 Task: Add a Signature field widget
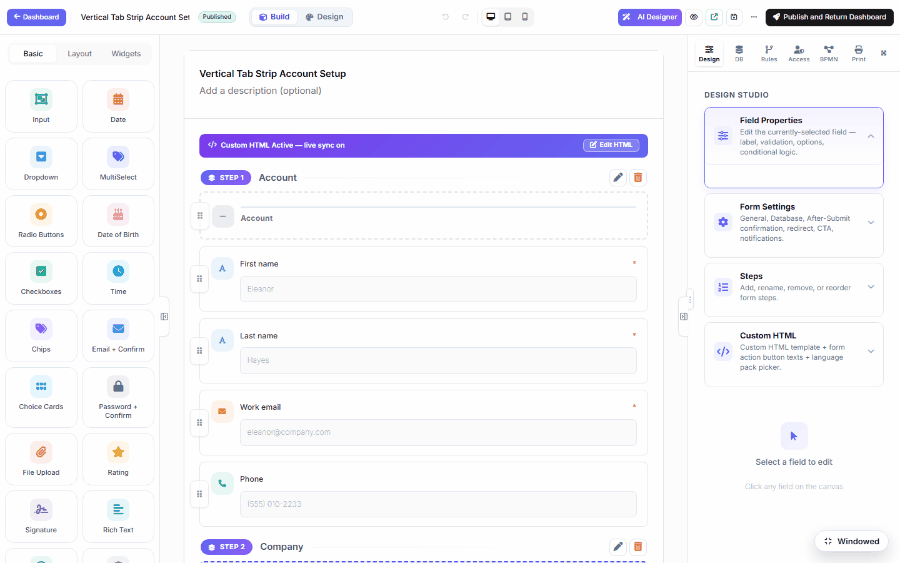pyautogui.click(x=41, y=516)
